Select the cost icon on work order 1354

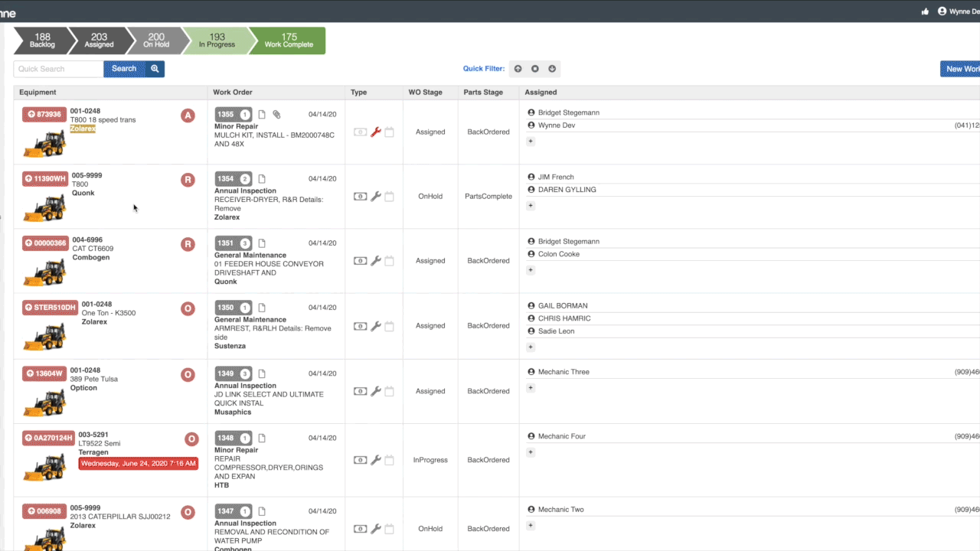(360, 196)
